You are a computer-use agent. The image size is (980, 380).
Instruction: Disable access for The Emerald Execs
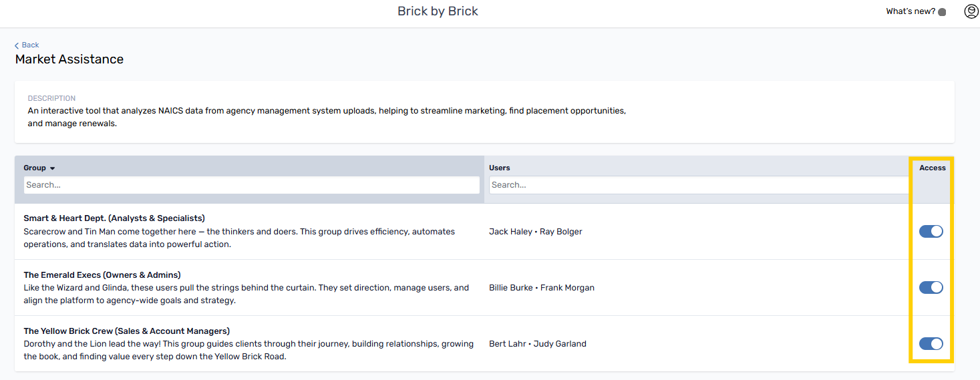[x=931, y=287]
